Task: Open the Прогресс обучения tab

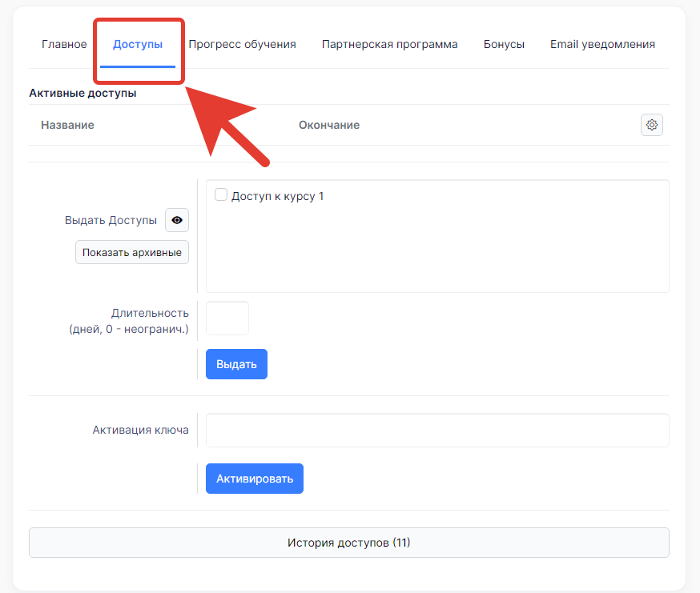Action: tap(242, 44)
